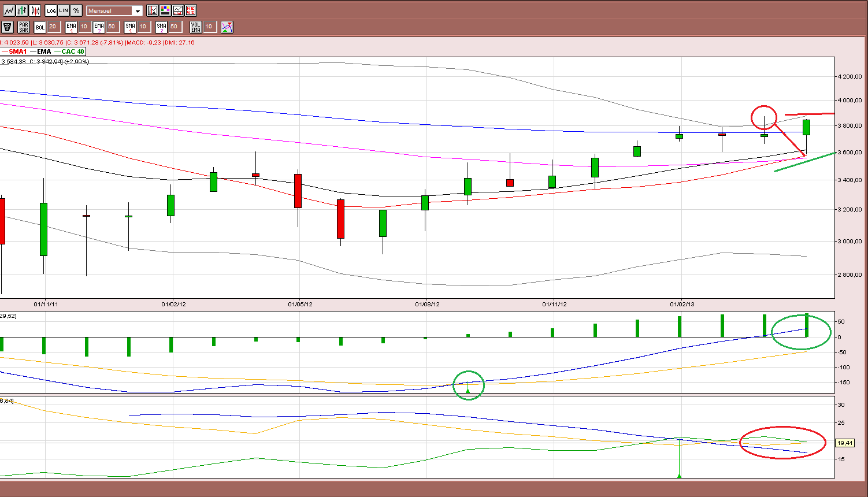Click the chart-with-volume panel icon
This screenshot has height=497, width=868.
pos(178,10)
